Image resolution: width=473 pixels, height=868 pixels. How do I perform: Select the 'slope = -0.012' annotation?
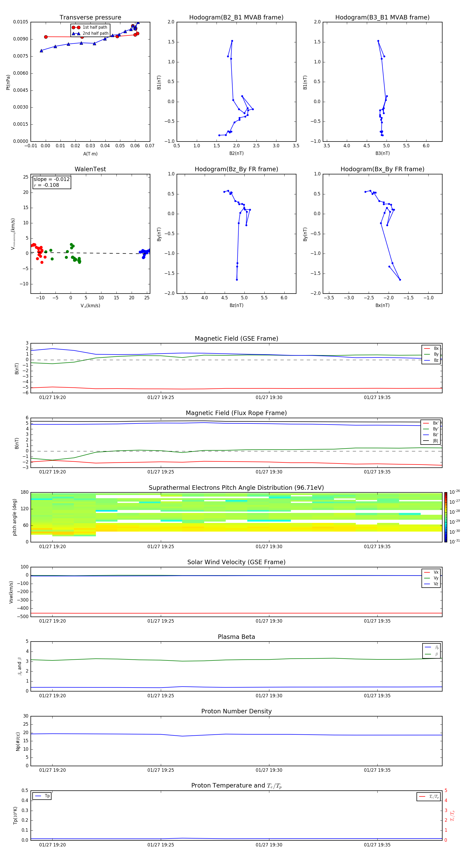[x=52, y=179]
